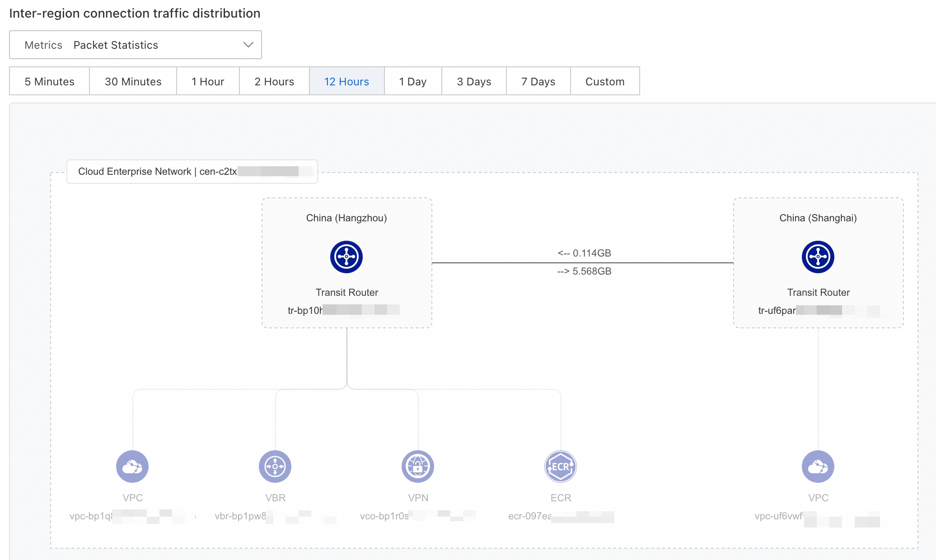Select the VBR node icon

click(275, 467)
